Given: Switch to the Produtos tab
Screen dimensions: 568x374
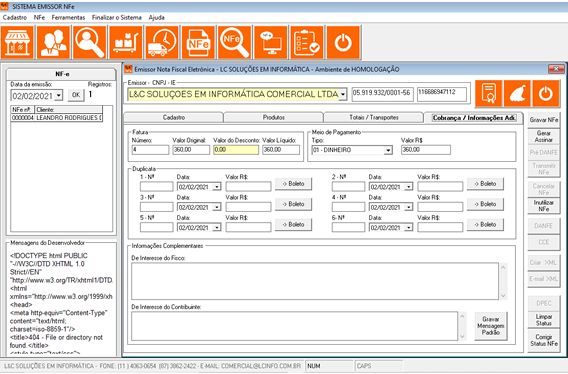Looking at the screenshot, I should point(273,118).
